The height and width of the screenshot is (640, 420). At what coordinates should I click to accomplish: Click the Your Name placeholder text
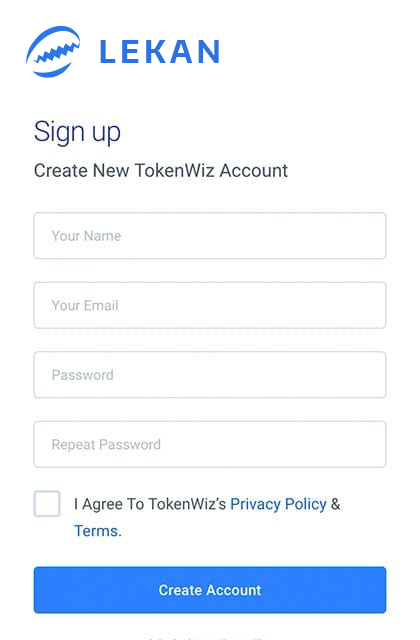coord(87,236)
